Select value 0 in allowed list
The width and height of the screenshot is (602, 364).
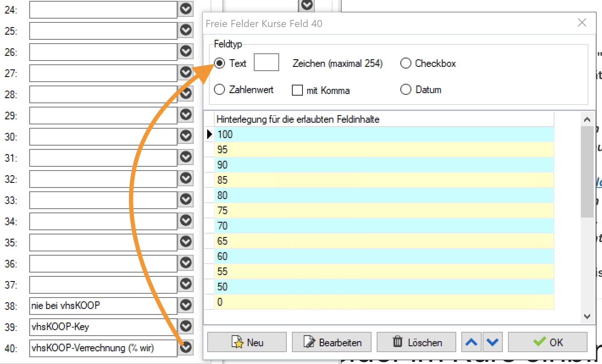pyautogui.click(x=384, y=302)
